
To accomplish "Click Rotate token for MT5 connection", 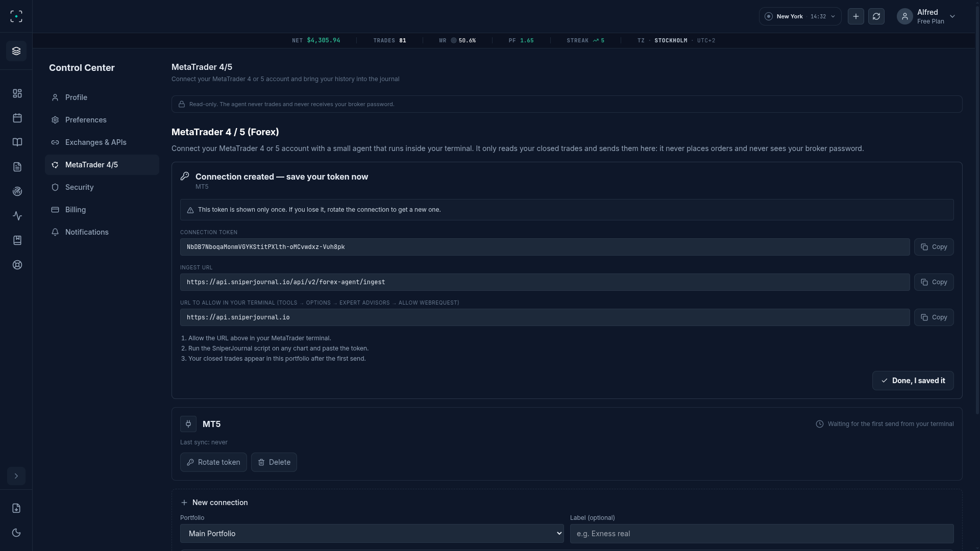I will click(213, 462).
